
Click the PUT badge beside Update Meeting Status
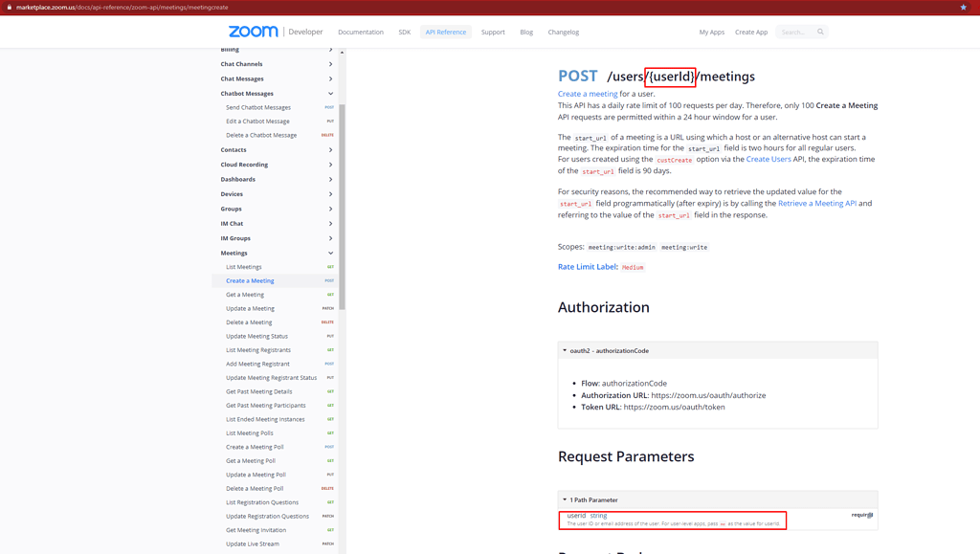[330, 336]
